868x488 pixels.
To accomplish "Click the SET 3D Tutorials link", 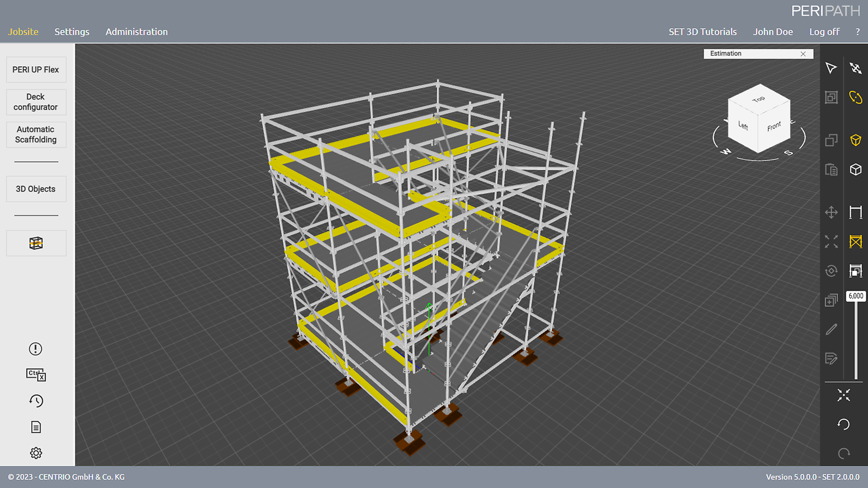I will tap(703, 32).
